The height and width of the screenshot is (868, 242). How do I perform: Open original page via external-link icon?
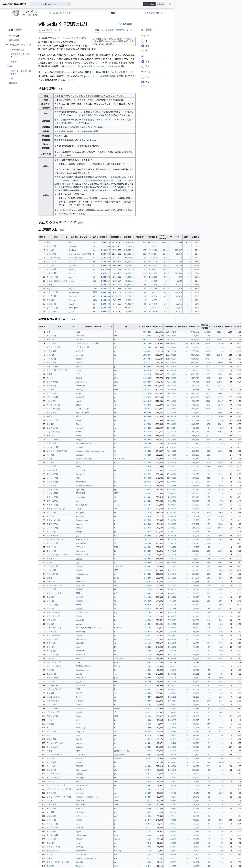[69, 4]
